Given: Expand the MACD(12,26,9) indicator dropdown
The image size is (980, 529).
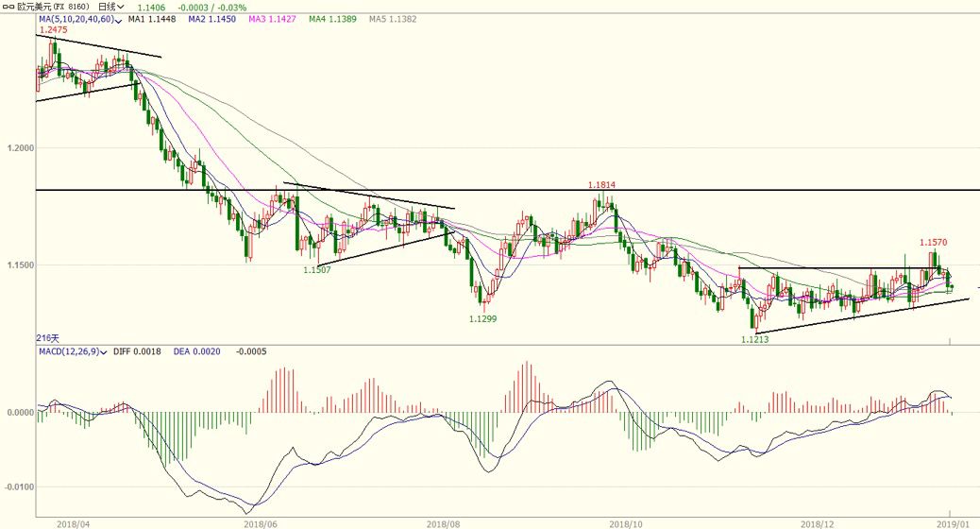Looking at the screenshot, I should tap(104, 351).
